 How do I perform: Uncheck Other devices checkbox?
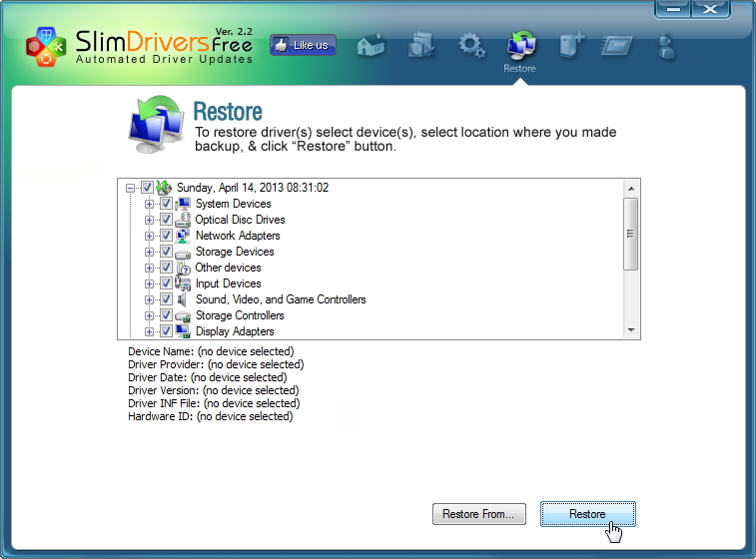tap(166, 267)
